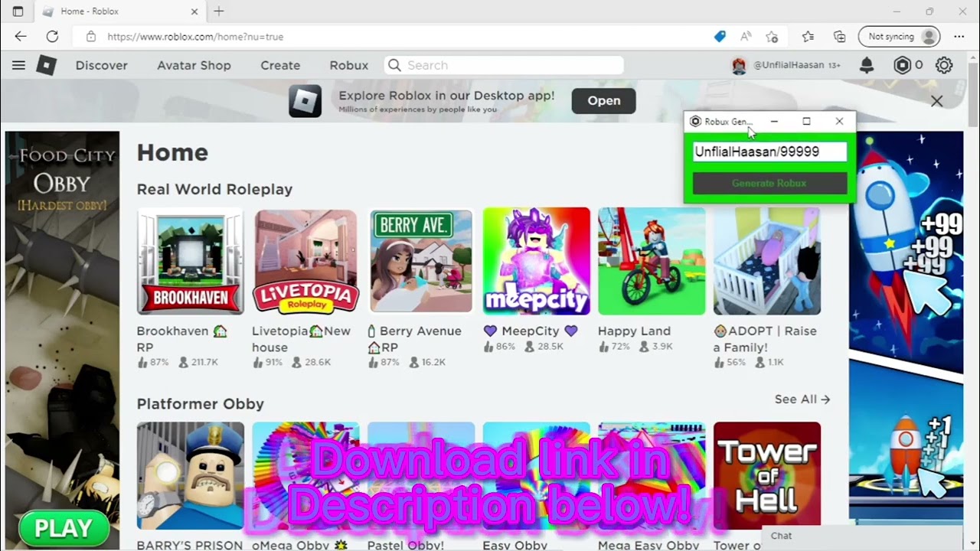Image resolution: width=980 pixels, height=551 pixels.
Task: Select the Home - Roblox browser tab
Action: 119,11
